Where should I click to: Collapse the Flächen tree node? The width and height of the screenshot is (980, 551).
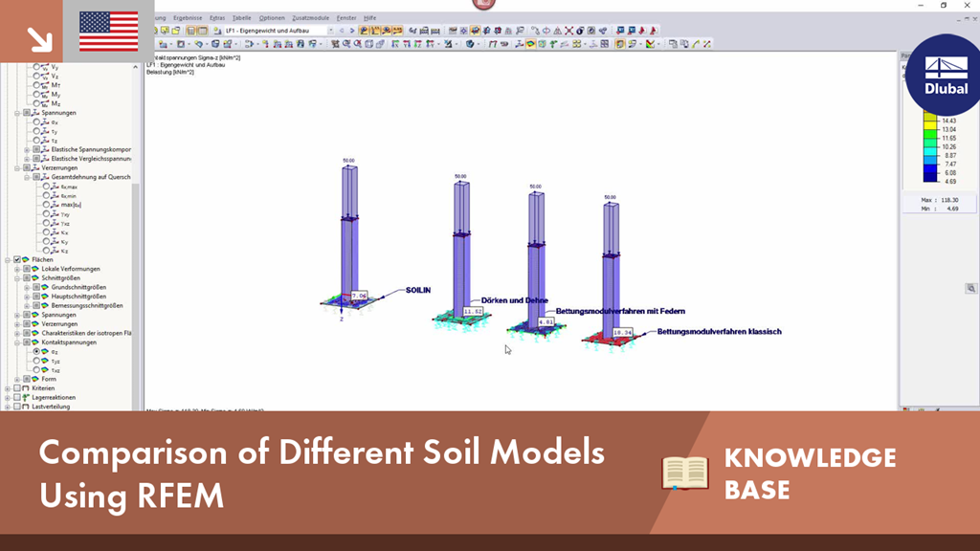[x=8, y=260]
